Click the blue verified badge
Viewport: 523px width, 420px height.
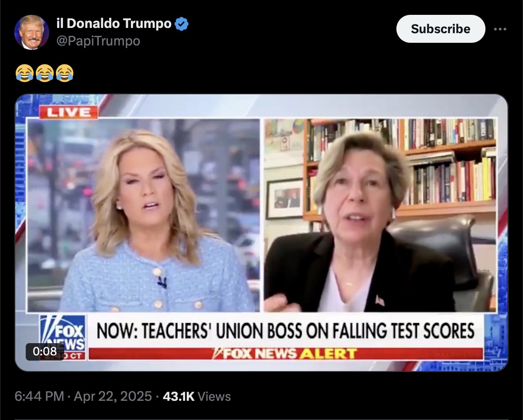(182, 24)
